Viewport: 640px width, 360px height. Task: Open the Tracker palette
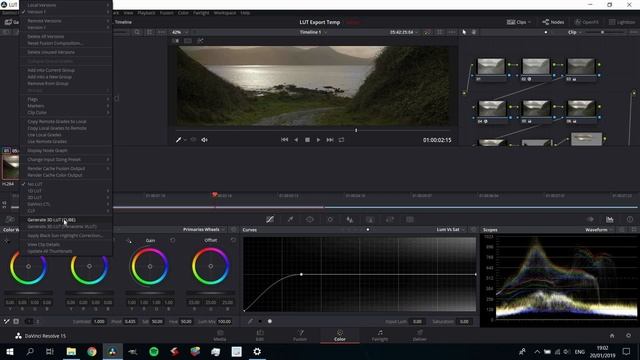pos(330,220)
